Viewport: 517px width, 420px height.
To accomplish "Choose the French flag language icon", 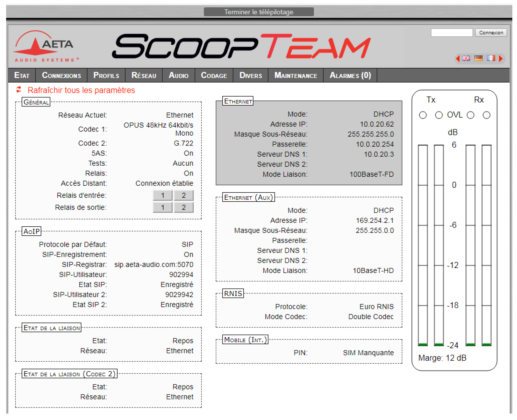I will pyautogui.click(x=491, y=58).
